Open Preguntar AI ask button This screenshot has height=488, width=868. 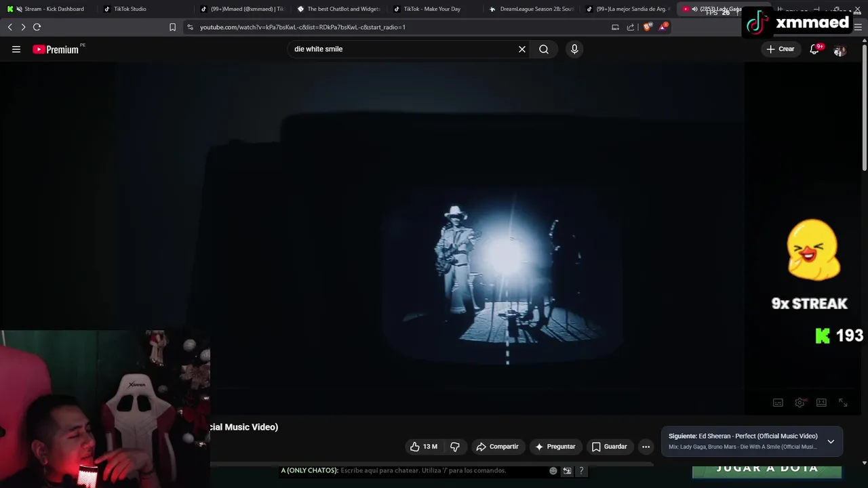[x=555, y=447]
